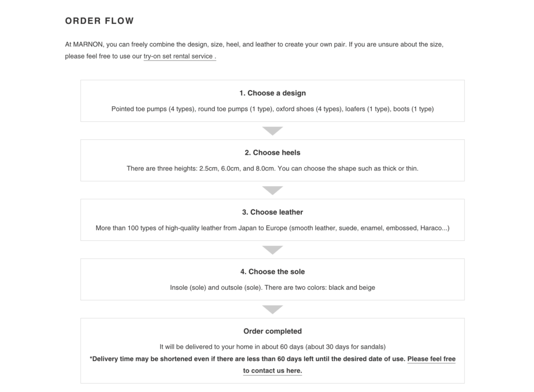
Task: Click the 'to contact us here.' underlined text
Action: click(272, 371)
